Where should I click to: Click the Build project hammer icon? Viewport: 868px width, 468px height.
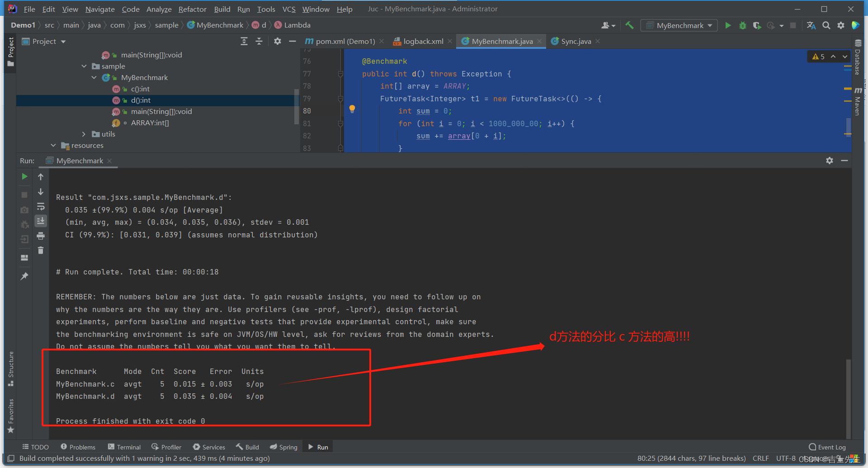click(629, 25)
